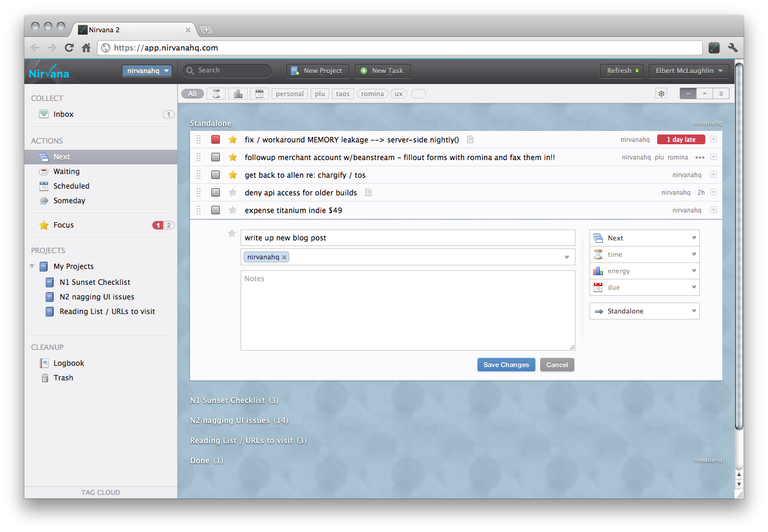This screenshot has height=532, width=768.
Task: Open dropdown menu for expense titanium indie
Action: click(x=713, y=210)
